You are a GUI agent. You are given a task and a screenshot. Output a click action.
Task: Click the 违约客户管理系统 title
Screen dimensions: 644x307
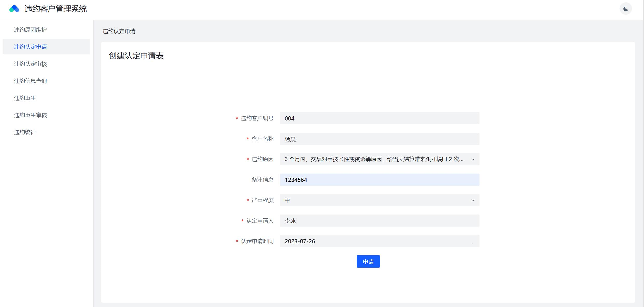56,9
